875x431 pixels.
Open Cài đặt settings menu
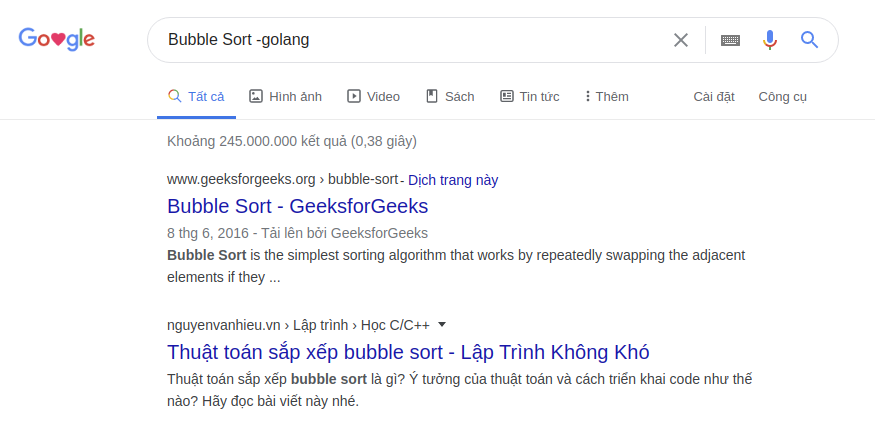(714, 96)
